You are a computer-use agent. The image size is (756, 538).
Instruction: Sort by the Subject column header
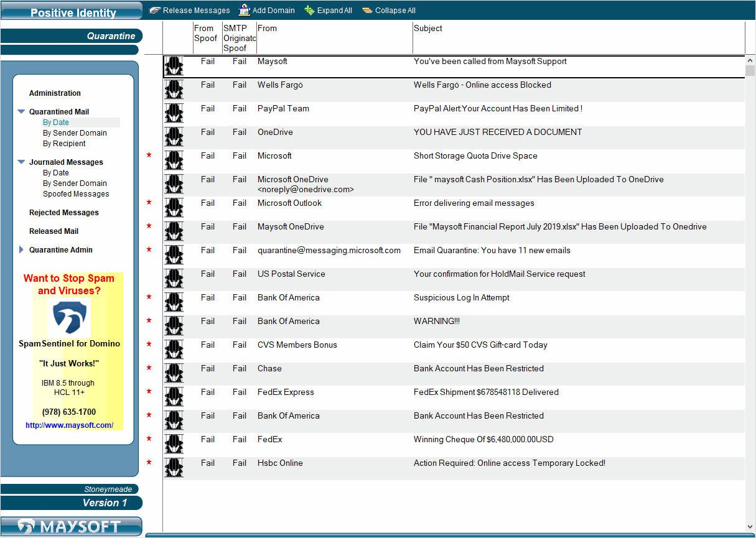(579, 37)
